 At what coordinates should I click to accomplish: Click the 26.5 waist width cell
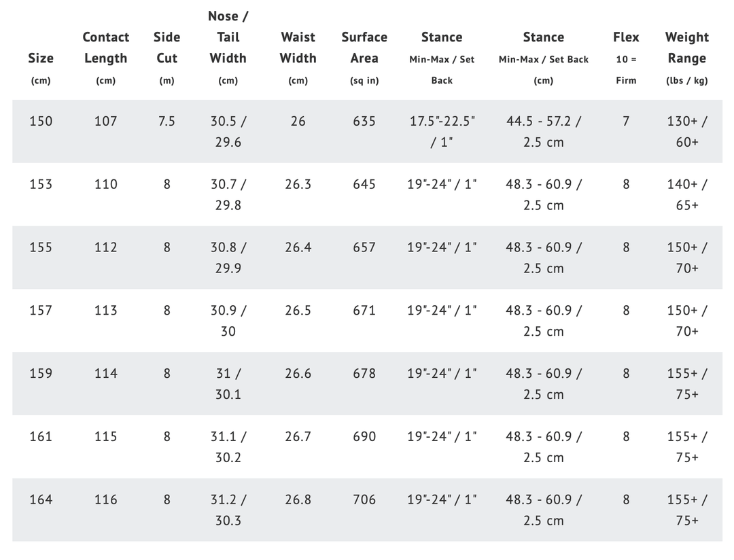click(298, 311)
